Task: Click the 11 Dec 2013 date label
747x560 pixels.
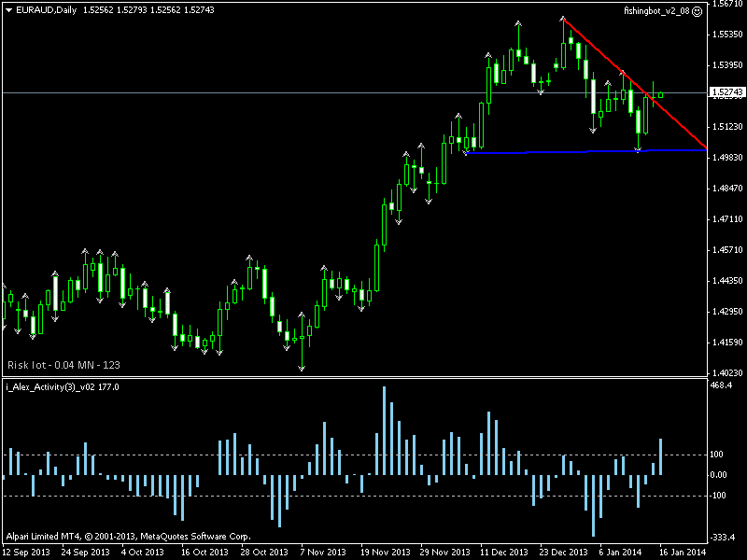Action: pos(504,553)
